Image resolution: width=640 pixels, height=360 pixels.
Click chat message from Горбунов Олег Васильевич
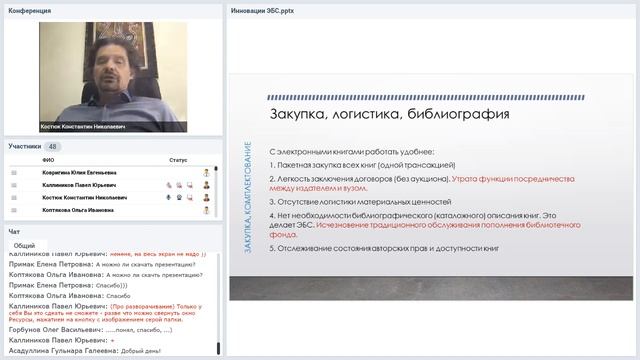(x=90, y=330)
